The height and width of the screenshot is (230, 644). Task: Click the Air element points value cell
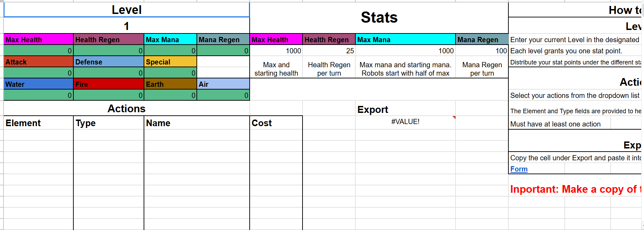223,95
